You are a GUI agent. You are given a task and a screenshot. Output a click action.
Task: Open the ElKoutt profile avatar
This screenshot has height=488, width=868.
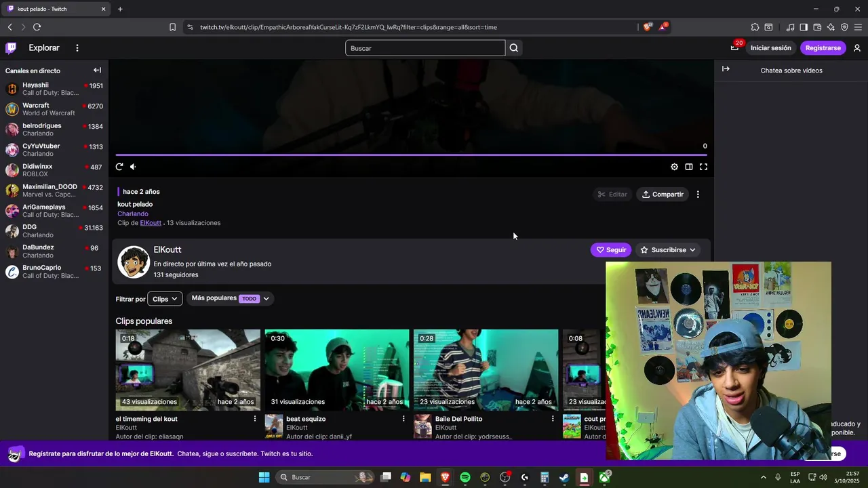point(134,262)
